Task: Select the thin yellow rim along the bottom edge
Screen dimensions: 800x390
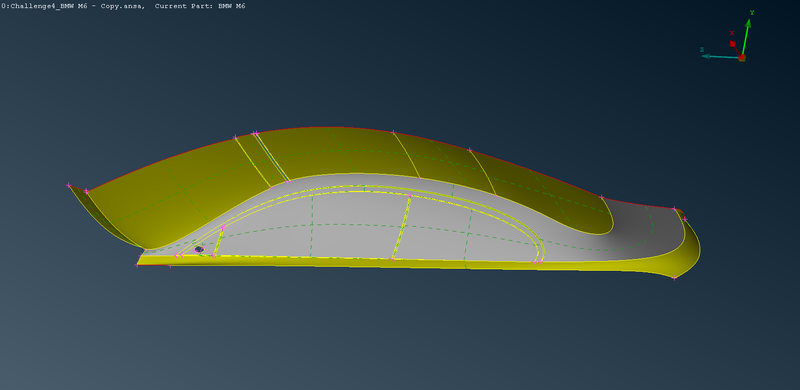Action: 398,262
